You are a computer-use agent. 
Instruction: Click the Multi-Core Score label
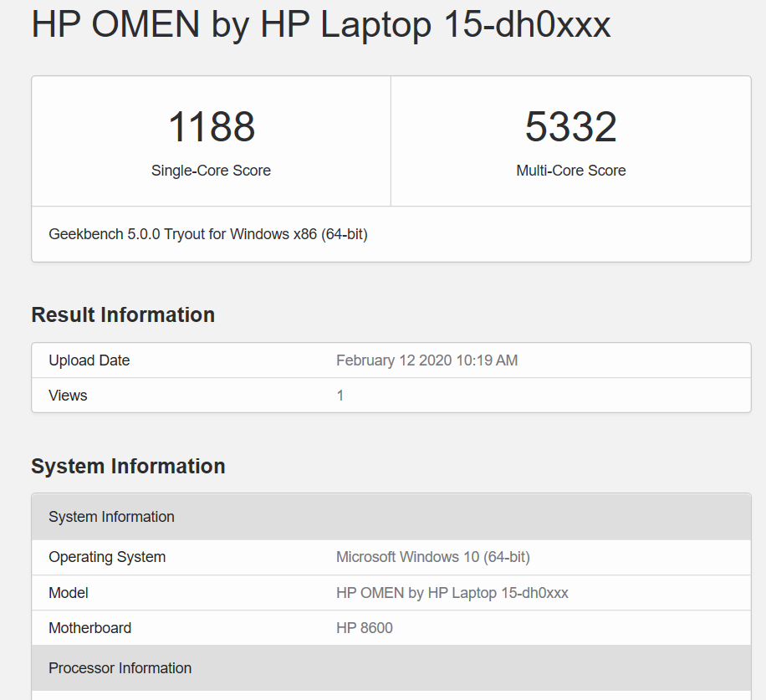point(571,171)
